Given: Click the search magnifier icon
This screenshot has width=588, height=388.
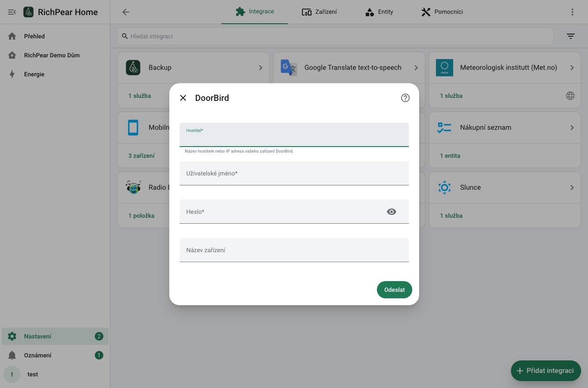Looking at the screenshot, I should pos(125,36).
